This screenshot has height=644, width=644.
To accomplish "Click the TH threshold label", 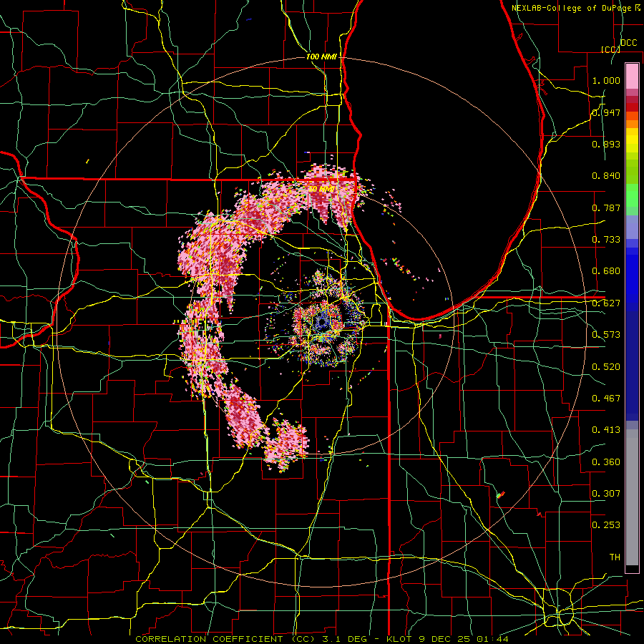I will pos(615,557).
